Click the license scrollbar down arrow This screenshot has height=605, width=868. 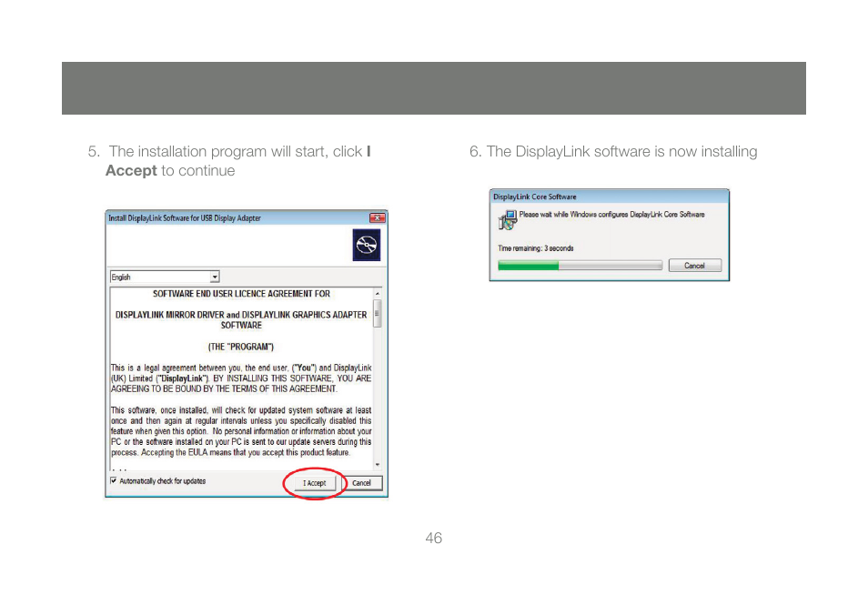point(378,465)
